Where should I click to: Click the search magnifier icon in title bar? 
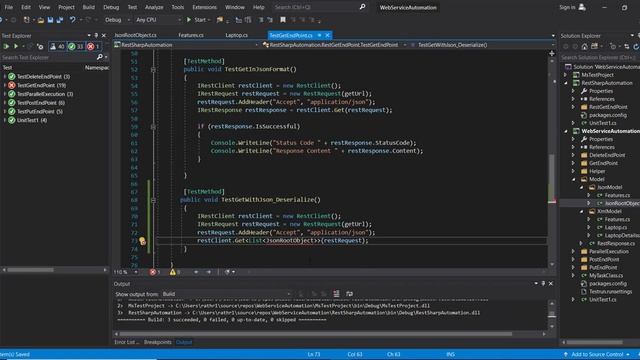362,7
